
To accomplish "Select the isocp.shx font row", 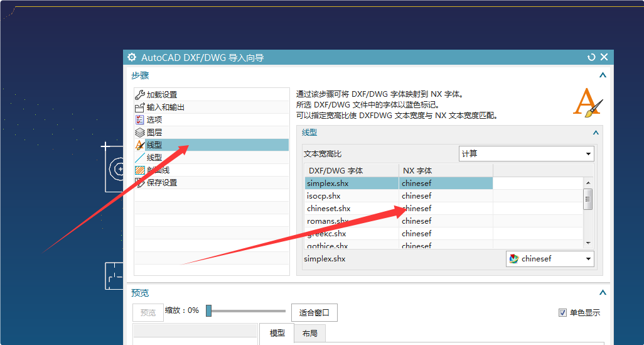I will 444,195.
